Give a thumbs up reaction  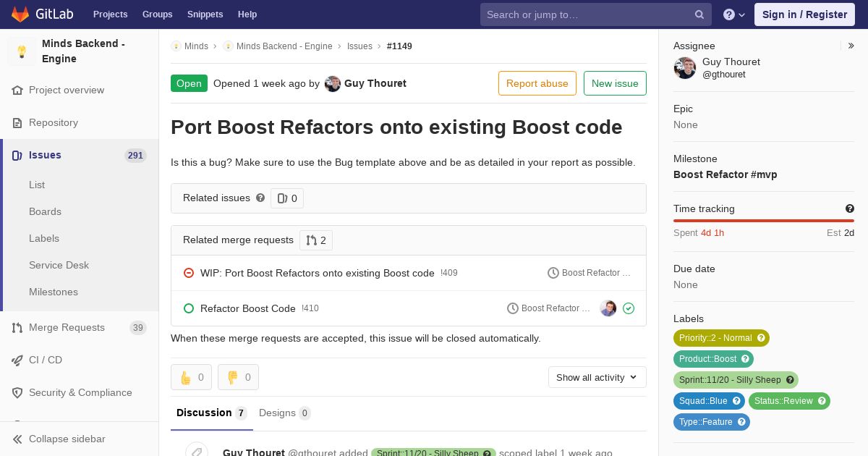(191, 377)
